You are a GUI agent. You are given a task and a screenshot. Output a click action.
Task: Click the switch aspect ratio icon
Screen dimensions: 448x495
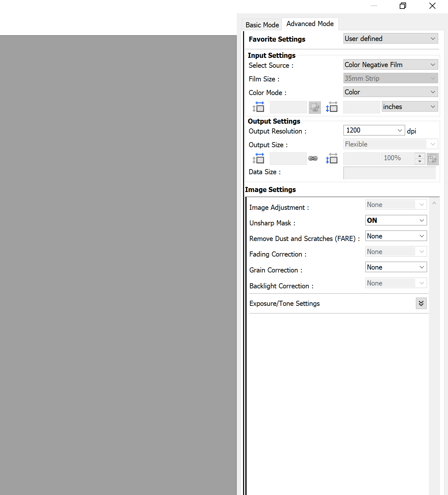[315, 107]
